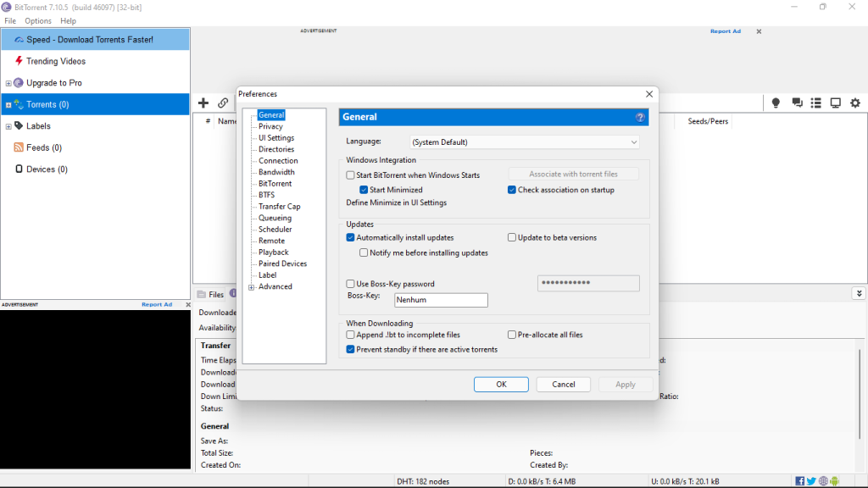The height and width of the screenshot is (488, 868).
Task: Open the feedback speech-bubble icon
Action: pos(797,103)
